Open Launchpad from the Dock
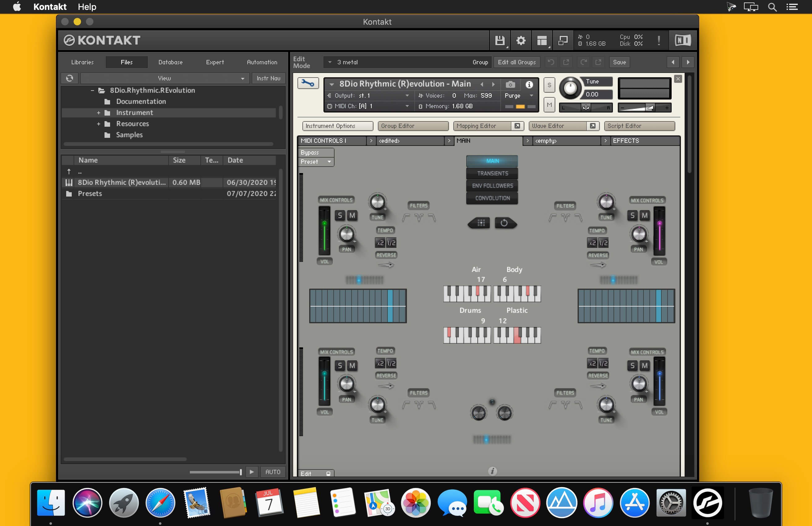Screen dimensions: 812x526 [x=124, y=503]
